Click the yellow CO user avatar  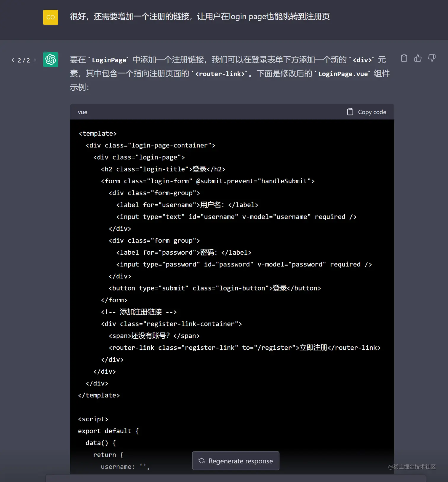[x=51, y=17]
